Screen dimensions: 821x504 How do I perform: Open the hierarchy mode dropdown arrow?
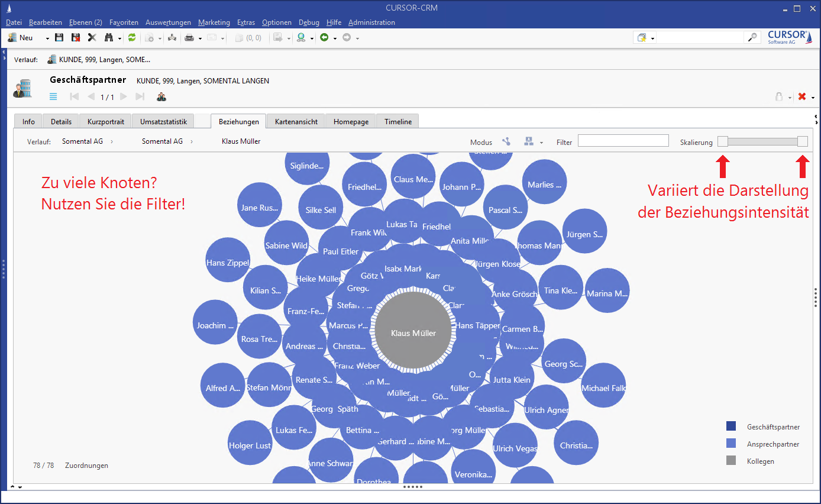(x=541, y=143)
